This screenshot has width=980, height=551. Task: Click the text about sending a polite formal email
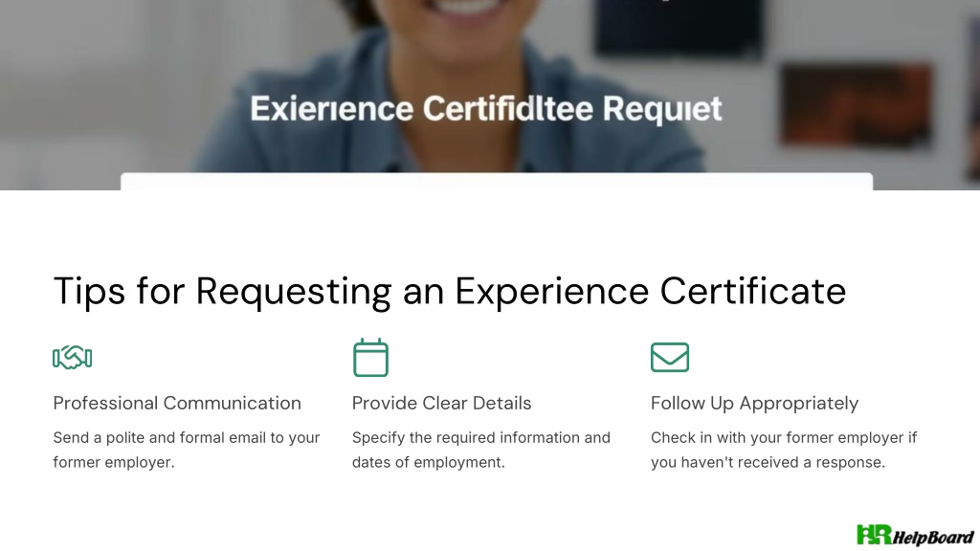click(187, 450)
